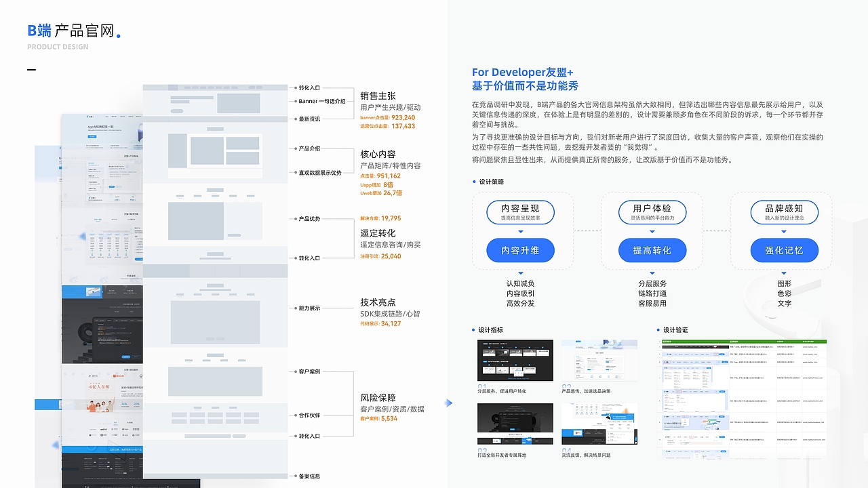Viewport: 868px width, 488px height.
Task: Expand the arrow below 提高转化
Action: click(x=652, y=272)
